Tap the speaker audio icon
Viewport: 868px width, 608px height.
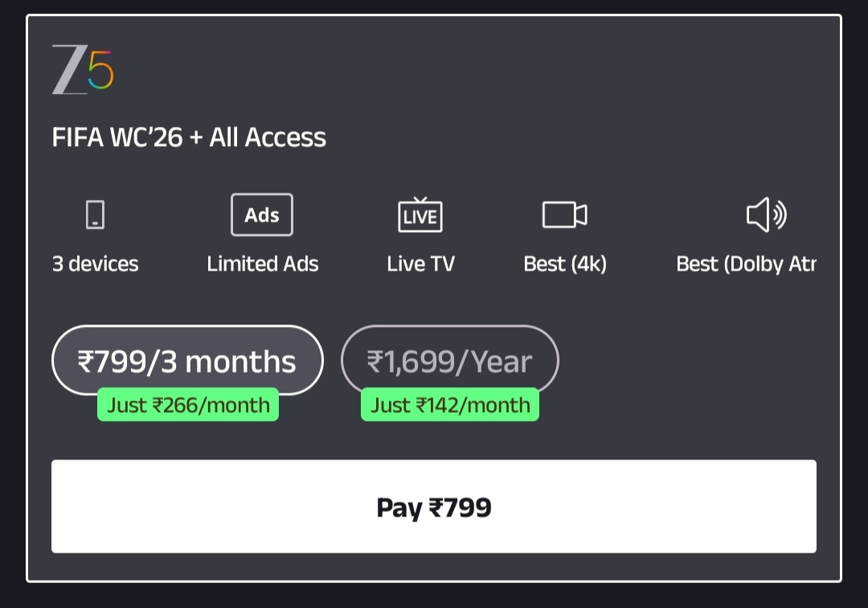coord(766,214)
